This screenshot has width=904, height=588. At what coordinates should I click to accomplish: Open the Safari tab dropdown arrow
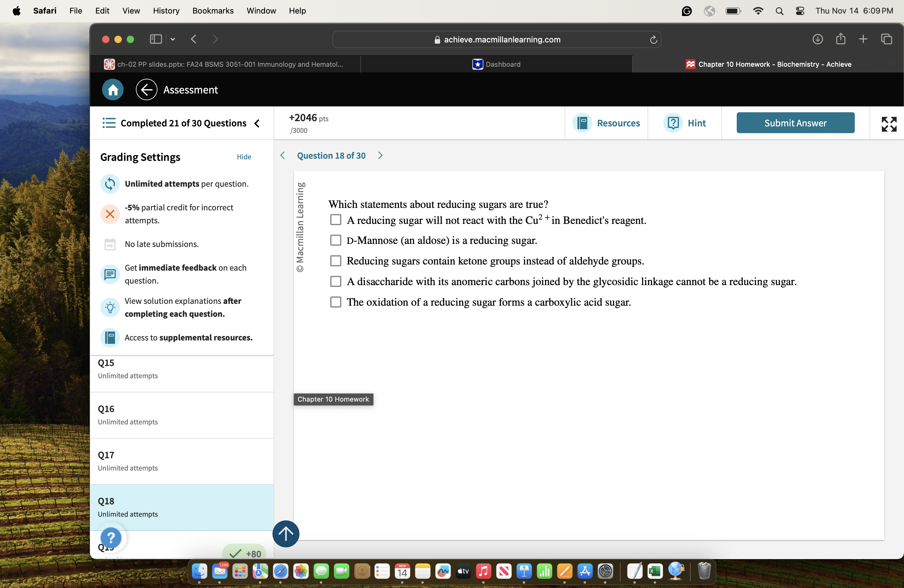[x=173, y=39]
